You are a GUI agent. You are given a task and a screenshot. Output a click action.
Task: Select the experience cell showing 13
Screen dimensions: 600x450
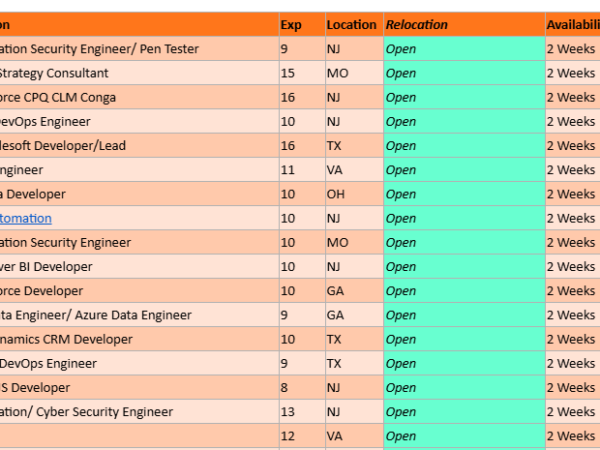302,412
